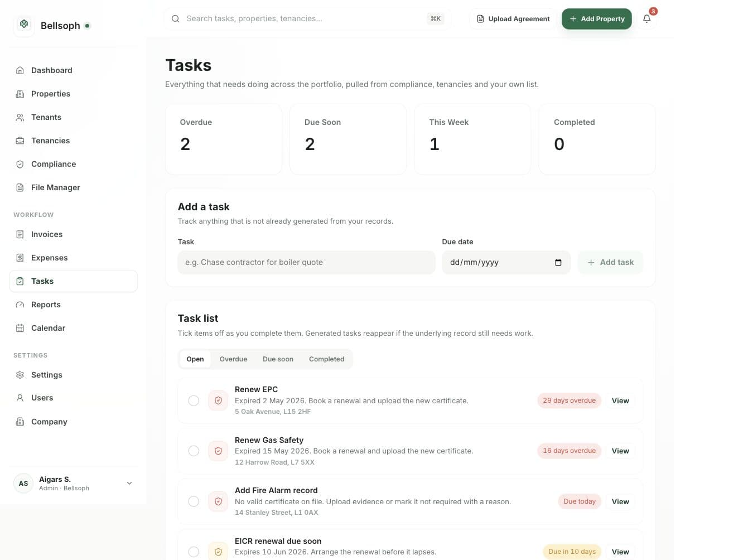
Task: Open the Tenancies page
Action: pos(73,141)
